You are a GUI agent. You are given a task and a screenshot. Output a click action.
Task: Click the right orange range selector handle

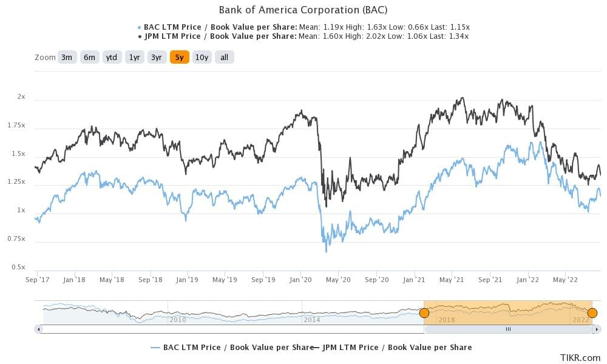coord(592,312)
